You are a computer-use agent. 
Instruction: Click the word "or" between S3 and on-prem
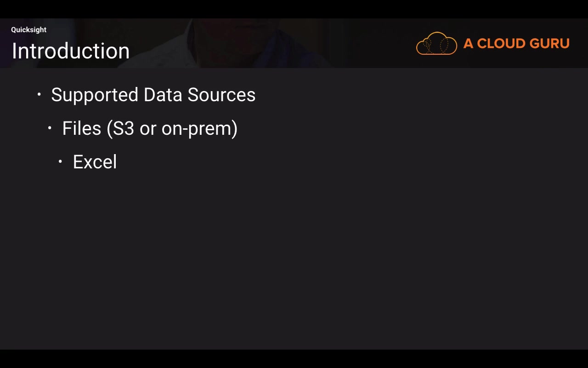click(148, 129)
